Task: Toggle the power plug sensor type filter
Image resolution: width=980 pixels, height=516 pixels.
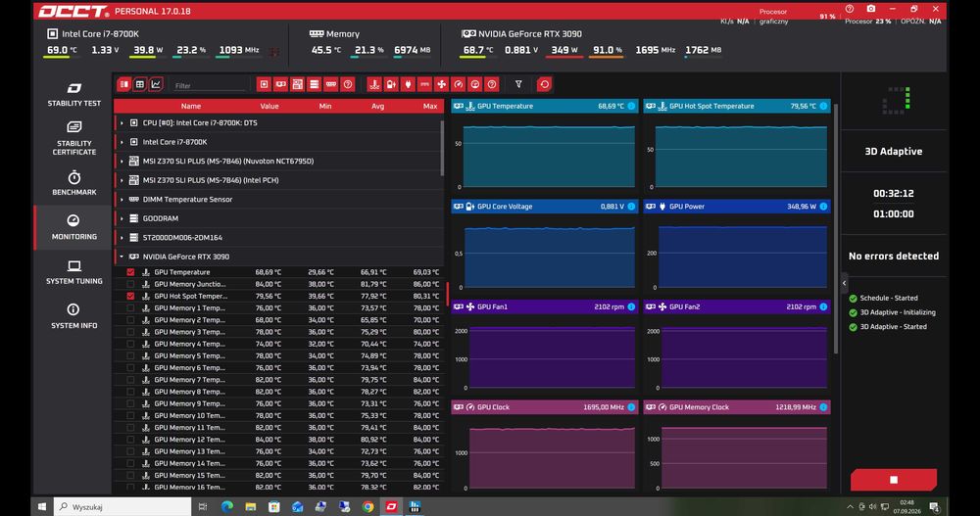Action: coord(408,84)
